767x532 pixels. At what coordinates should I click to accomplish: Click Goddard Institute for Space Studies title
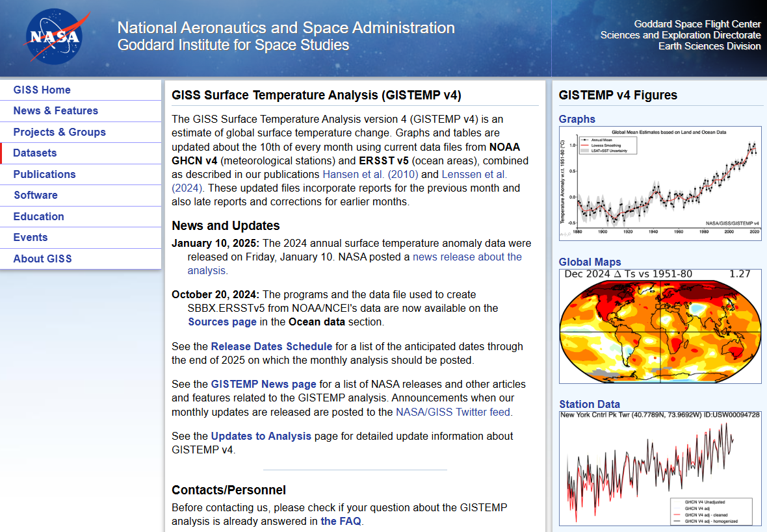click(x=233, y=45)
